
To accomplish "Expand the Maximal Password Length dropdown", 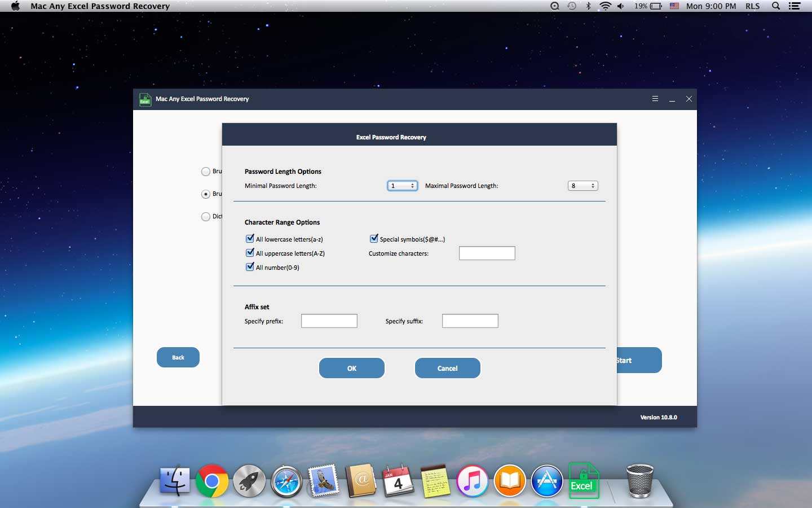I will (x=582, y=186).
